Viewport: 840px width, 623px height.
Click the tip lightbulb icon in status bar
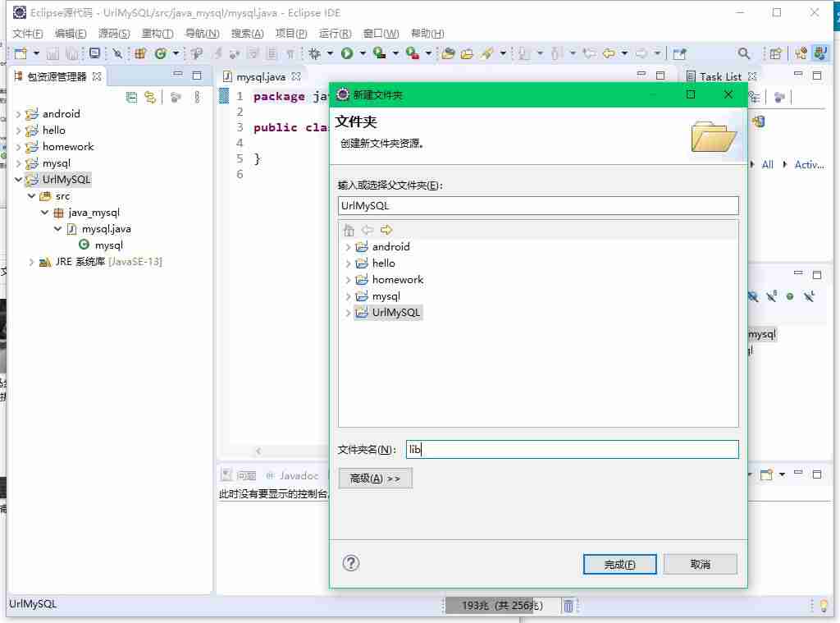[824, 605]
